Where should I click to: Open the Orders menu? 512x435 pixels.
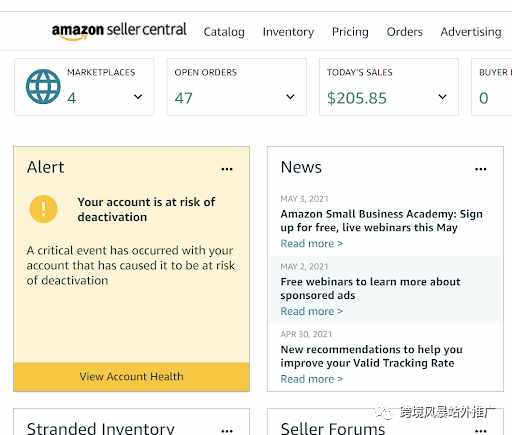tap(405, 32)
